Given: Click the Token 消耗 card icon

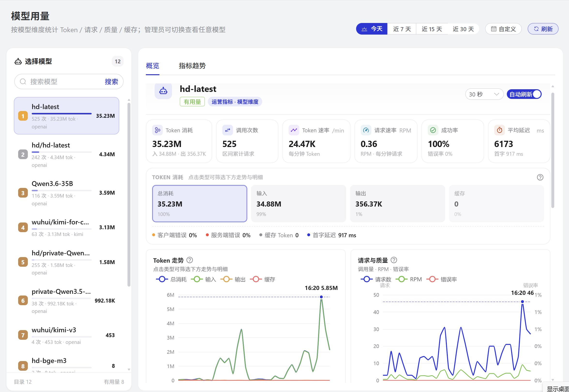Looking at the screenshot, I should (157, 130).
